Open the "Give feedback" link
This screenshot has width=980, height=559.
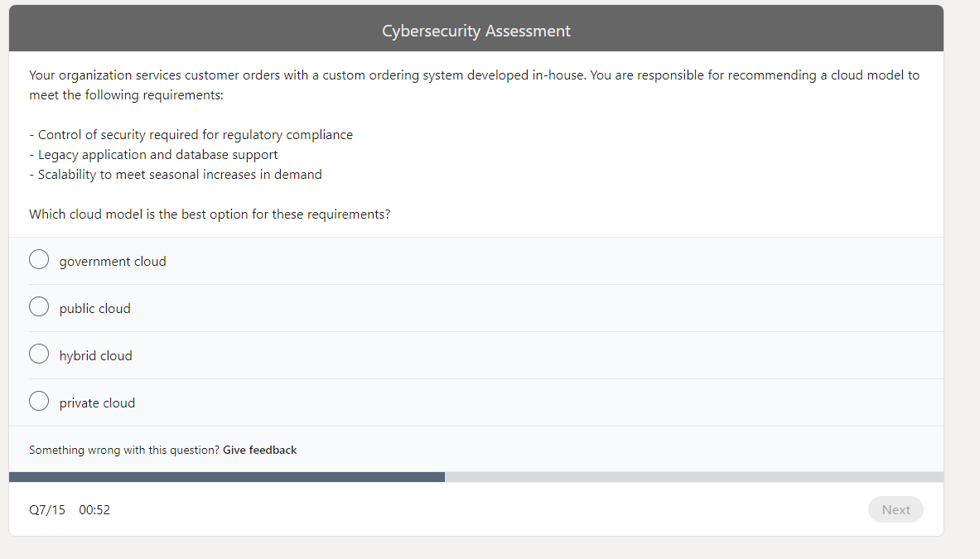[259, 450]
